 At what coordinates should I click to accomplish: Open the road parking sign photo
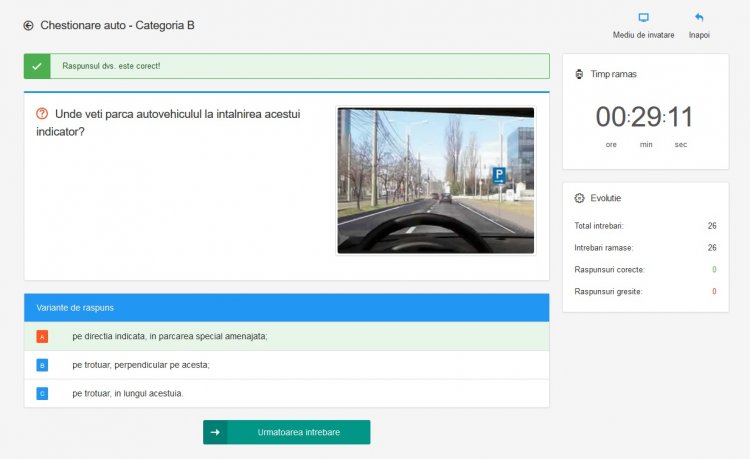pos(436,180)
